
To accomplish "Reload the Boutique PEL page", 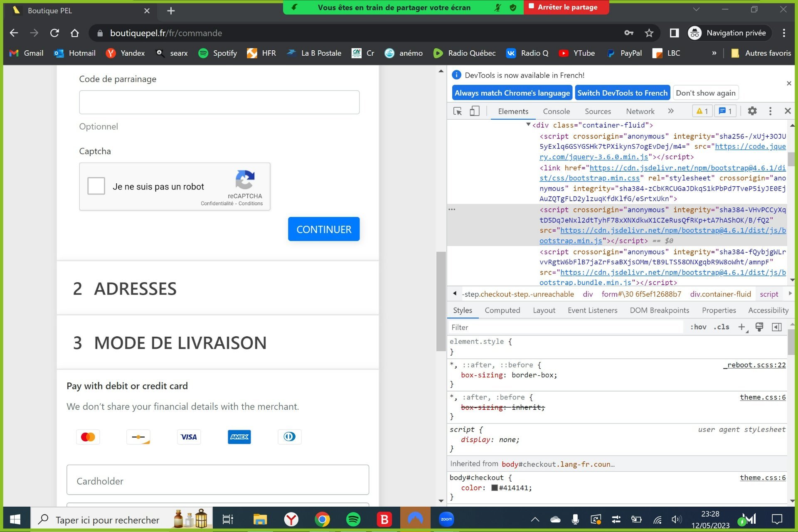I will 54,33.
